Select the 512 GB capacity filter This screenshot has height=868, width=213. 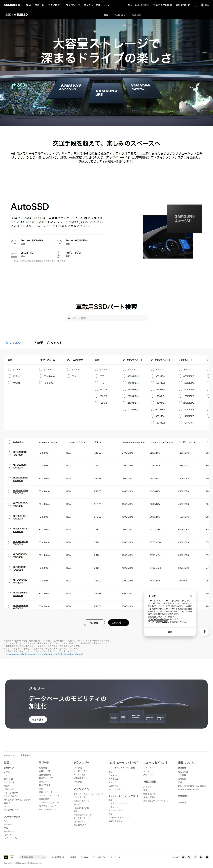97,389
